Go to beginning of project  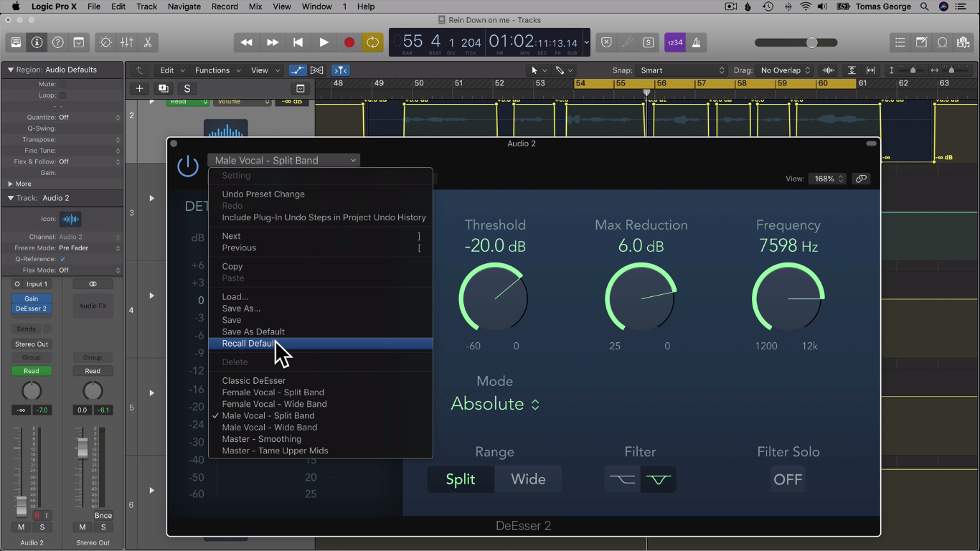[298, 42]
